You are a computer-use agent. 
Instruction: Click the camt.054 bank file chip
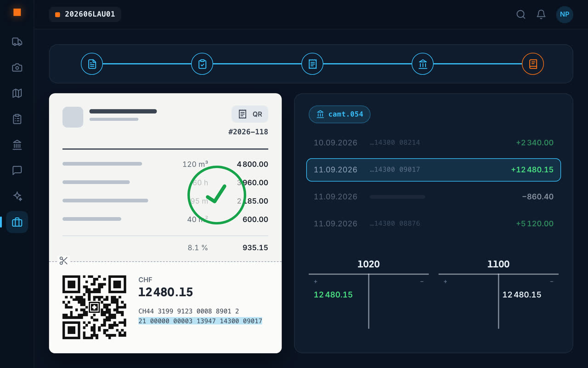[x=339, y=114]
